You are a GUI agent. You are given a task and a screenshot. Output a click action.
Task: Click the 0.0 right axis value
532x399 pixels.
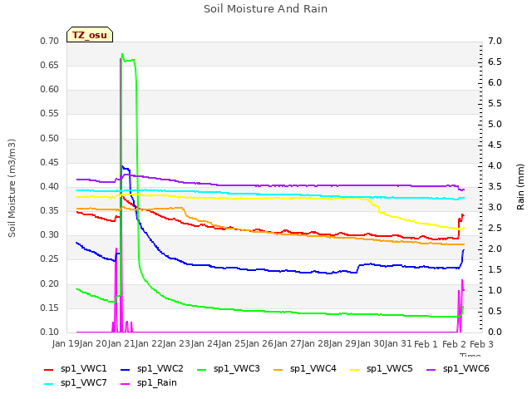pyautogui.click(x=495, y=332)
